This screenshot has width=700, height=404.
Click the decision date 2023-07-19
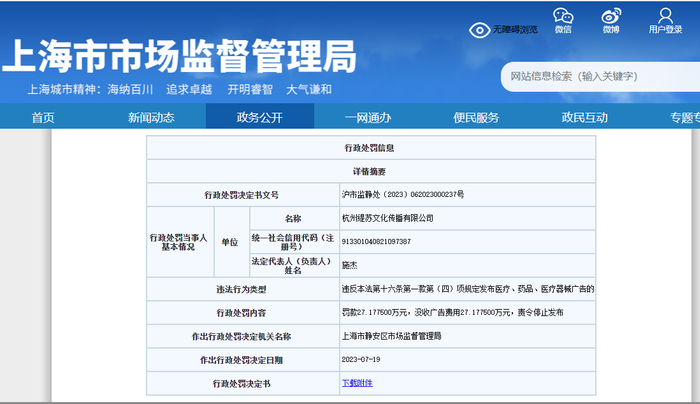[x=362, y=360]
